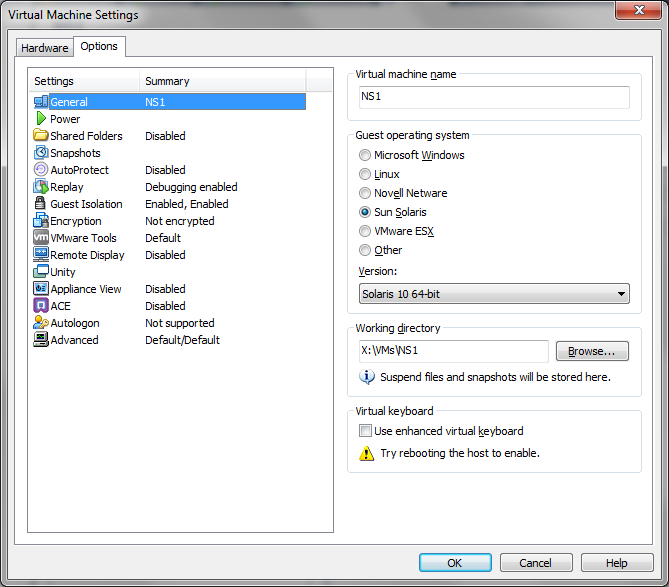The height and width of the screenshot is (587, 669).
Task: Click the Replay icon
Action: click(41, 186)
